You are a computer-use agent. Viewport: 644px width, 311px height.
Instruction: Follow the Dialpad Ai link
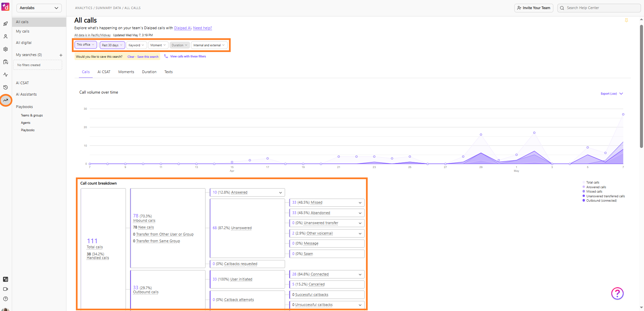(183, 28)
